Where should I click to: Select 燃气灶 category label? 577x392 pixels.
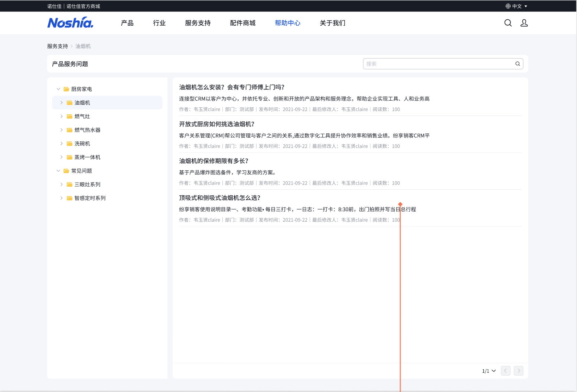[82, 116]
